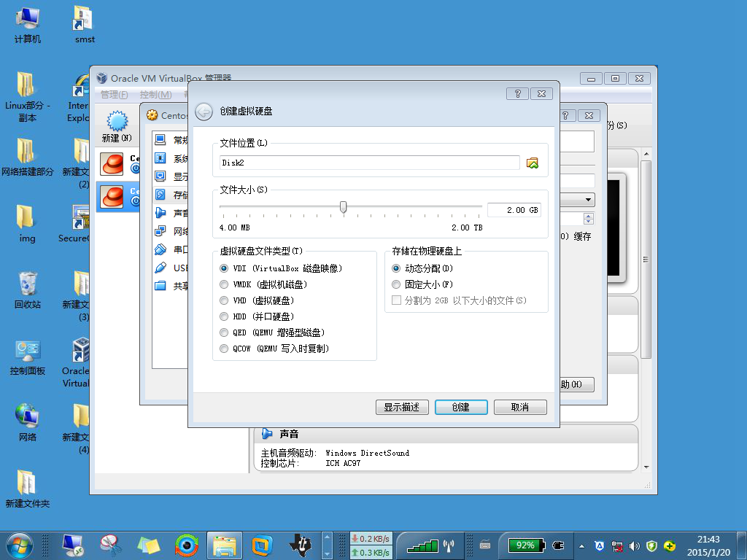Select VMDK (虚拟机磁盘) radio button
Screen dimensions: 747x560
pos(224,285)
